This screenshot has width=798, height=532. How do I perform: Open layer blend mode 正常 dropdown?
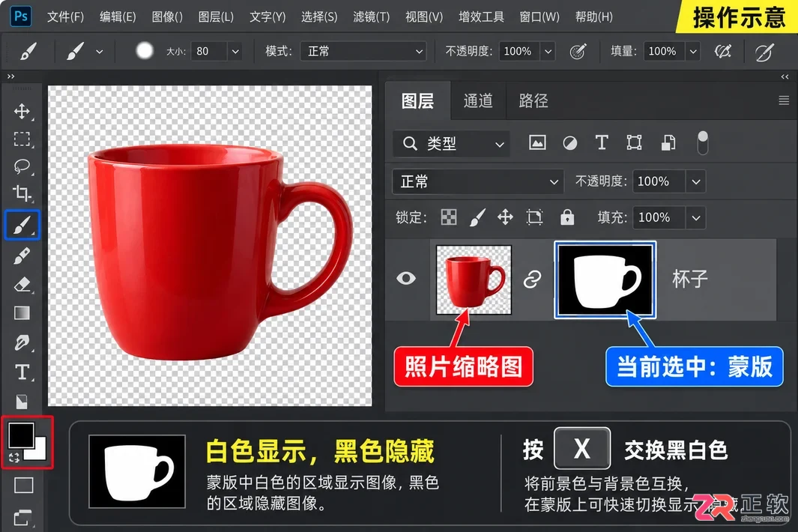[x=478, y=182]
